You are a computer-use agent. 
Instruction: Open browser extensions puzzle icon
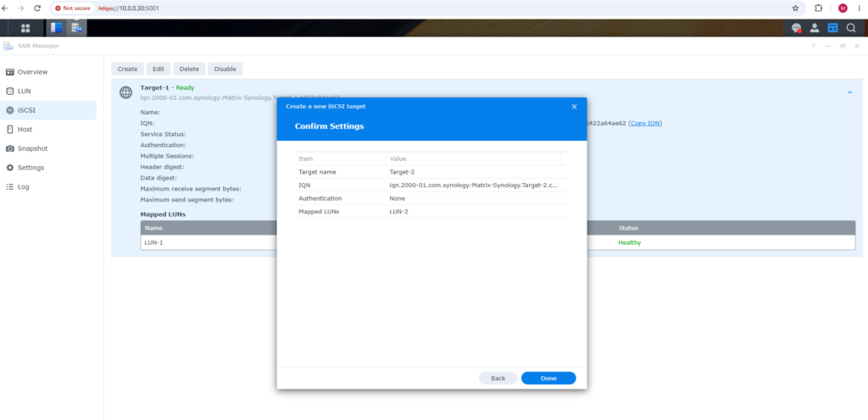tap(818, 8)
